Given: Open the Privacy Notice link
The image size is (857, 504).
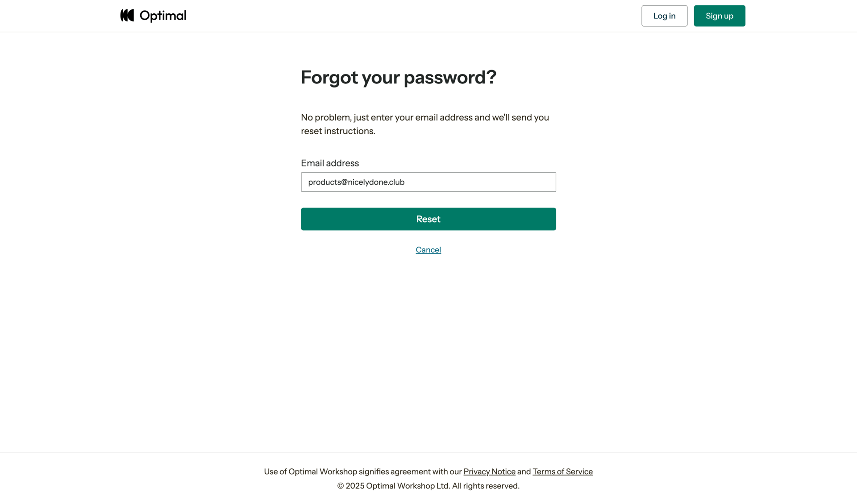Looking at the screenshot, I should point(489,471).
